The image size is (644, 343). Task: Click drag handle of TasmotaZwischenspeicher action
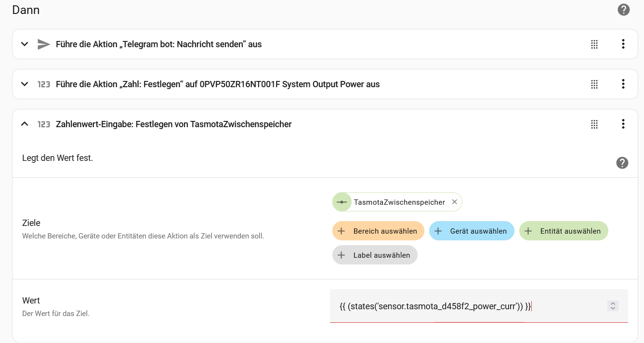594,124
